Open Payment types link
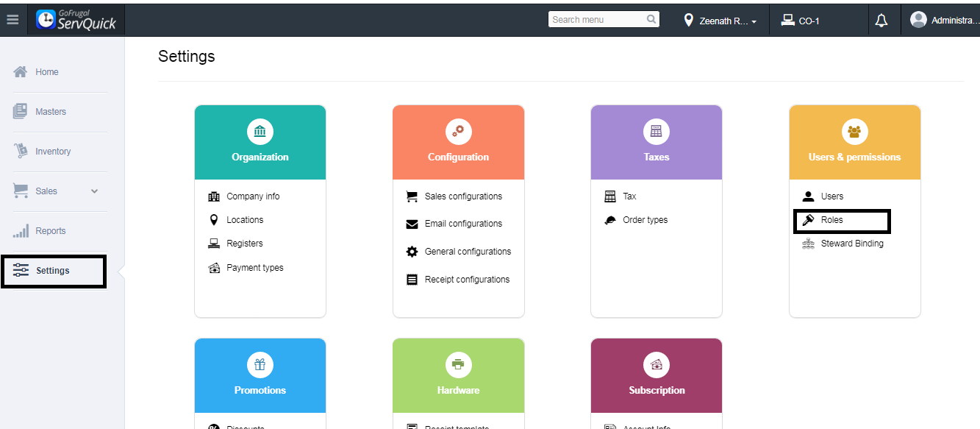The image size is (980, 429). coord(255,268)
